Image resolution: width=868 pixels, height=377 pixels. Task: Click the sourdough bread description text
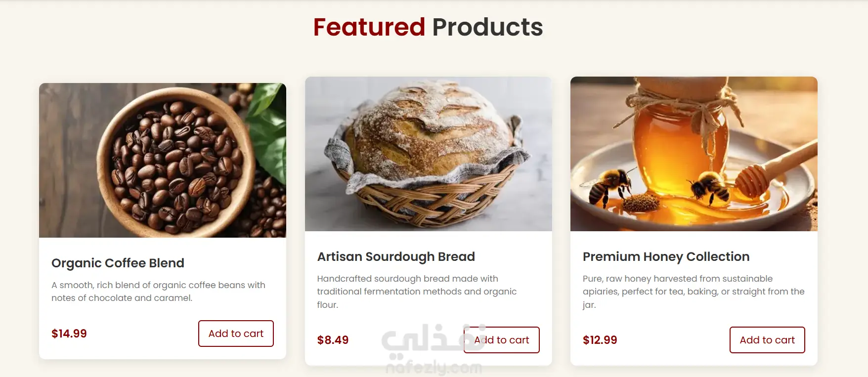(x=417, y=292)
